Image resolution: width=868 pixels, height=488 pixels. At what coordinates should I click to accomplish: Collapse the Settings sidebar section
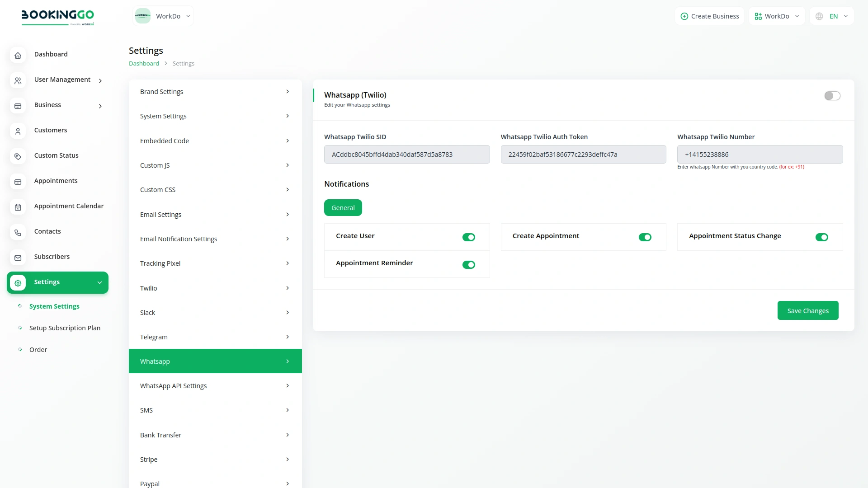[x=99, y=282]
